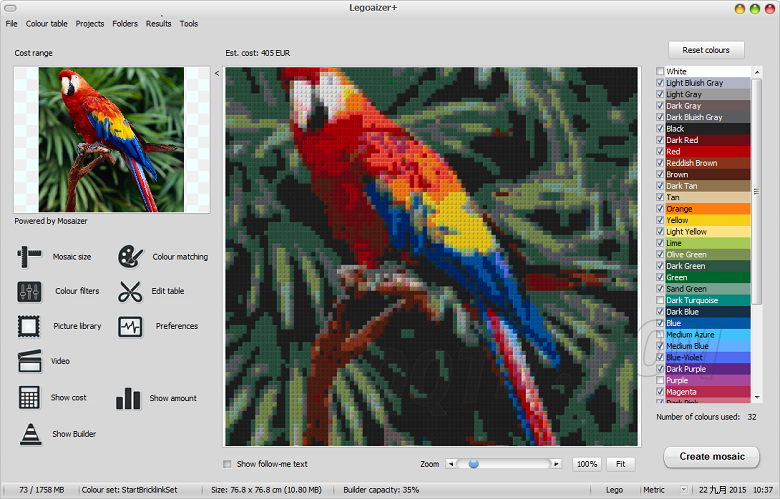Click the Show amount bar chart icon
780x499 pixels.
(128, 398)
